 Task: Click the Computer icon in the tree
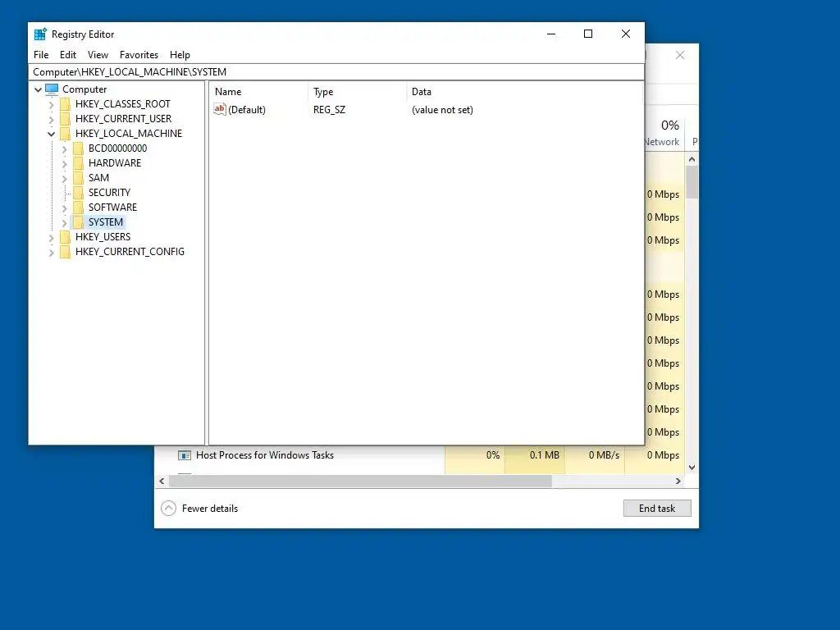point(52,89)
